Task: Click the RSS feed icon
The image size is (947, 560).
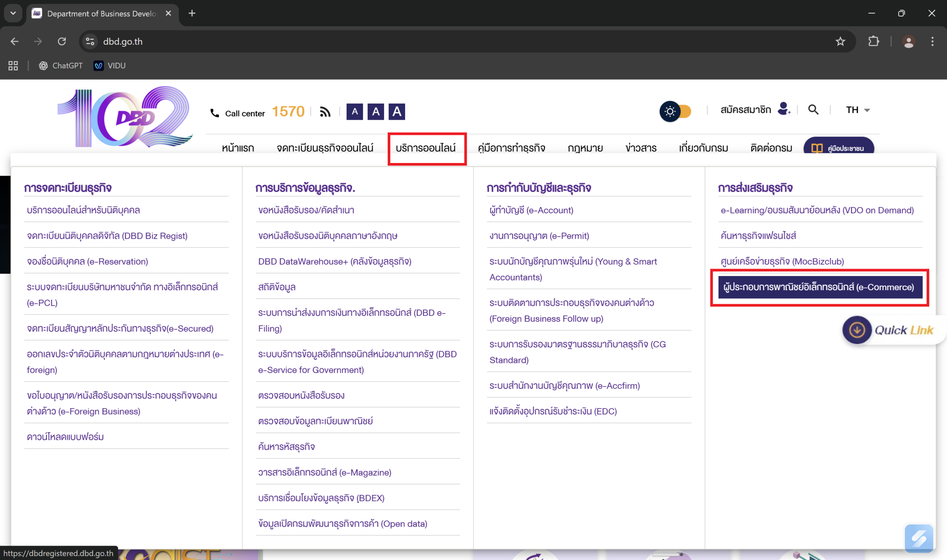Action: click(x=325, y=112)
